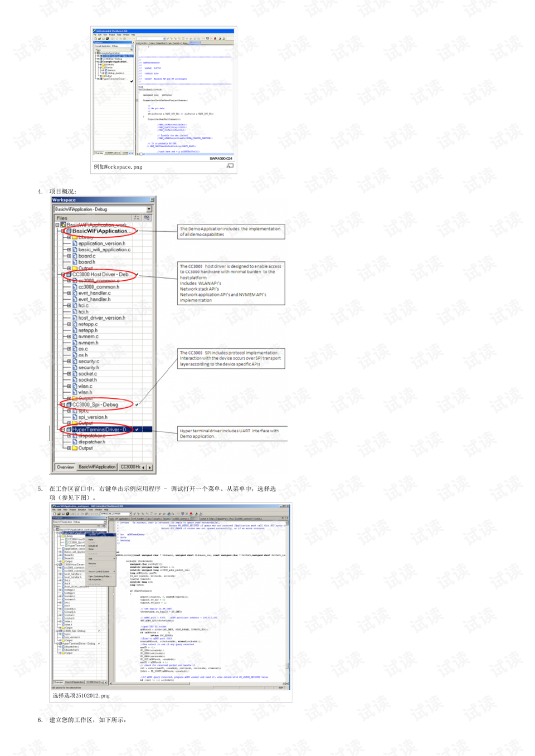Select basic_wifi_application.c label in large Workspace panel
535x756 pixels.
(104, 250)
